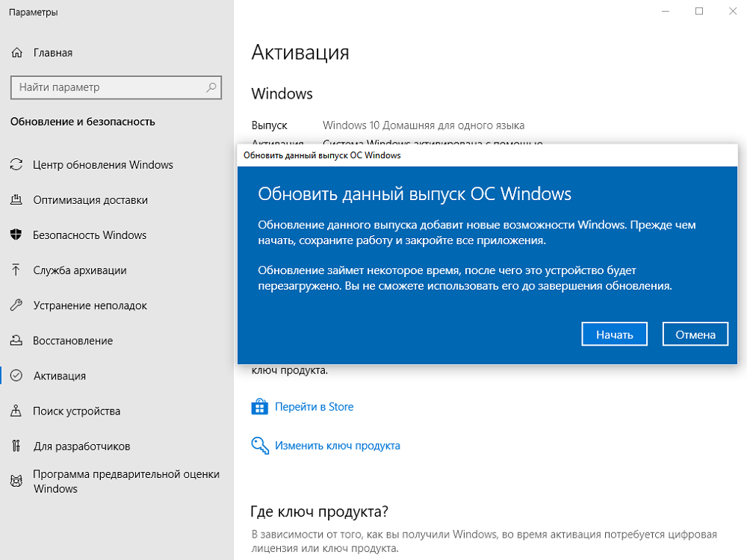Screen dimensions: 747x560
Task: Click the Windows Security shield icon
Action: click(x=16, y=234)
